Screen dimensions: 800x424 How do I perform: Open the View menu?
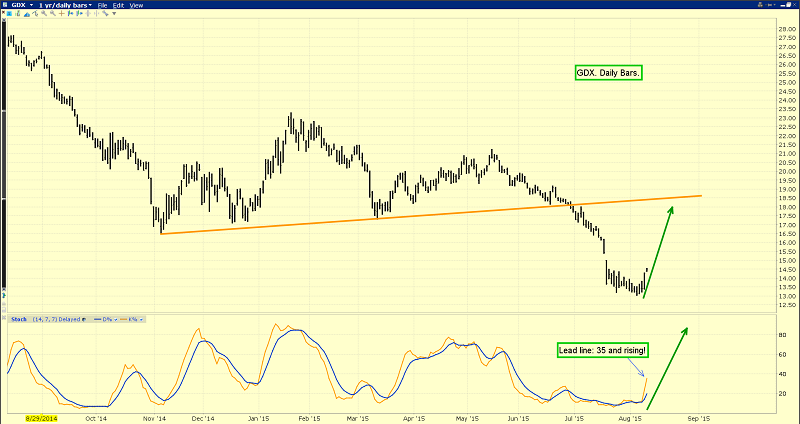click(136, 5)
